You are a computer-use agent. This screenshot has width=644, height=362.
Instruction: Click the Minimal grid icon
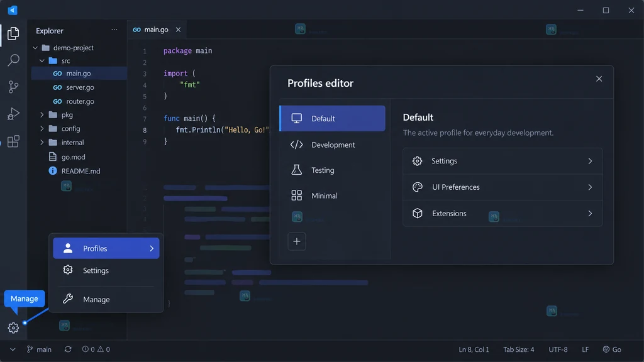click(x=297, y=196)
